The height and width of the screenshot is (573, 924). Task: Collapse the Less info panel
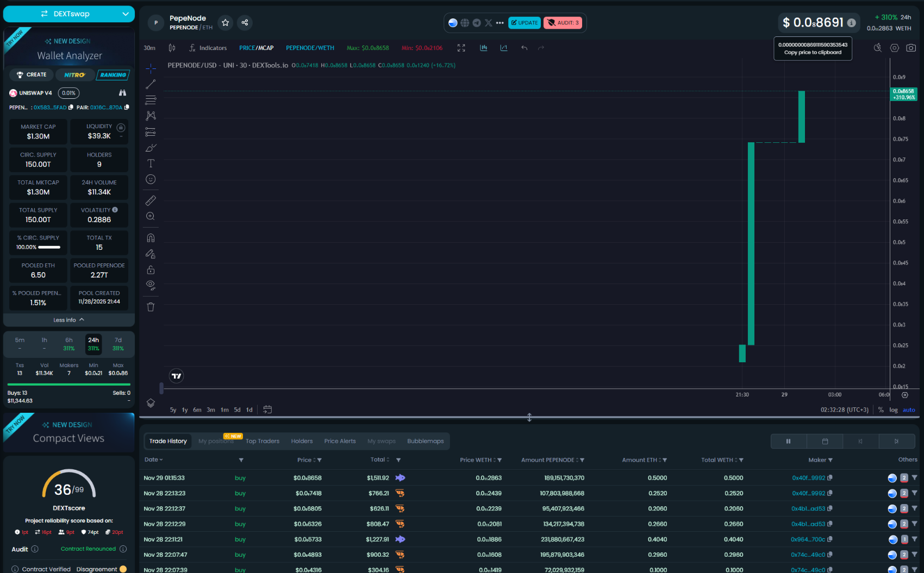(x=68, y=320)
